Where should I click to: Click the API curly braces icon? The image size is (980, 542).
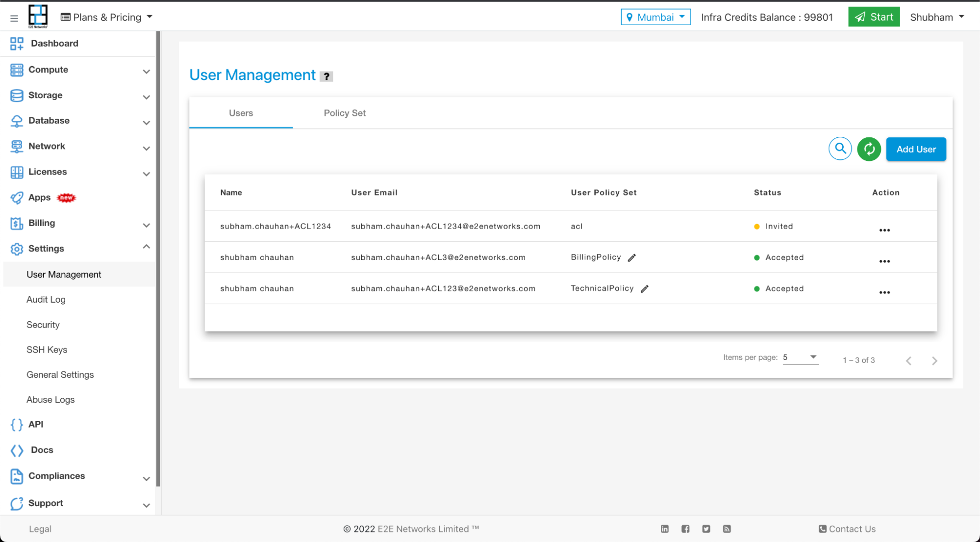pyautogui.click(x=17, y=424)
